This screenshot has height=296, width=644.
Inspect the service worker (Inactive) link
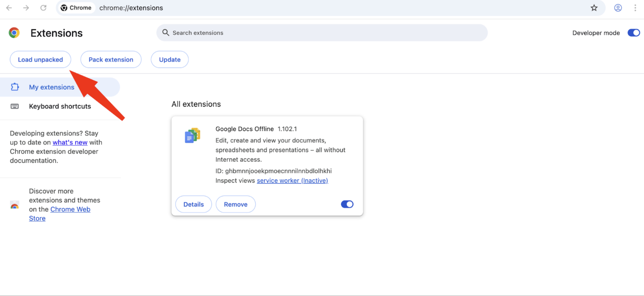(292, 180)
